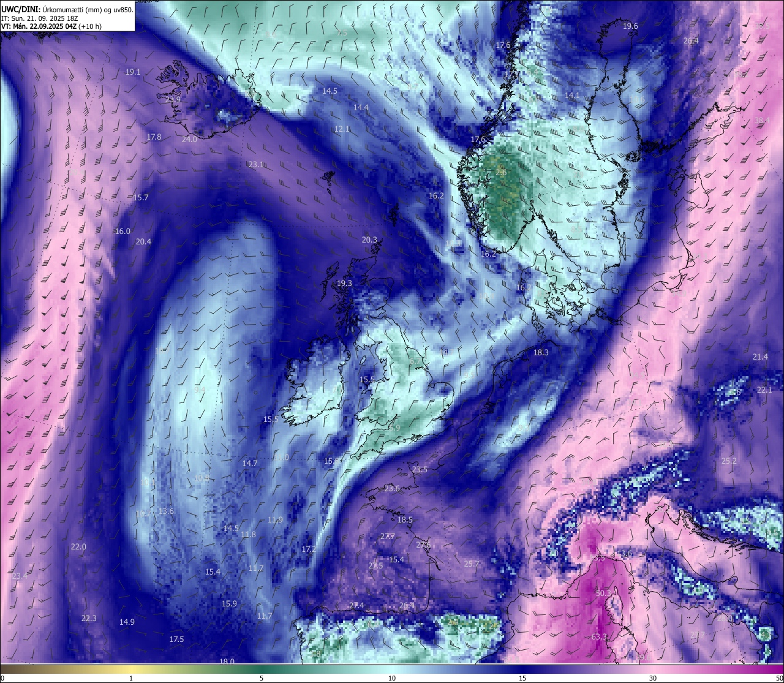Click the colour scale tick label 5

click(x=262, y=678)
